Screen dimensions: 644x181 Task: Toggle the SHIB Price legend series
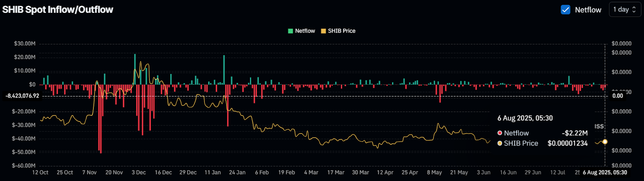[338, 31]
